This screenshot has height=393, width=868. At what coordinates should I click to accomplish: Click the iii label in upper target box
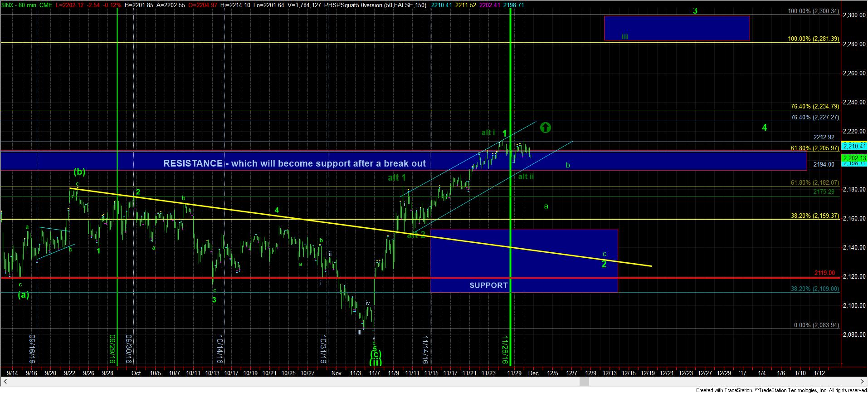tap(624, 36)
